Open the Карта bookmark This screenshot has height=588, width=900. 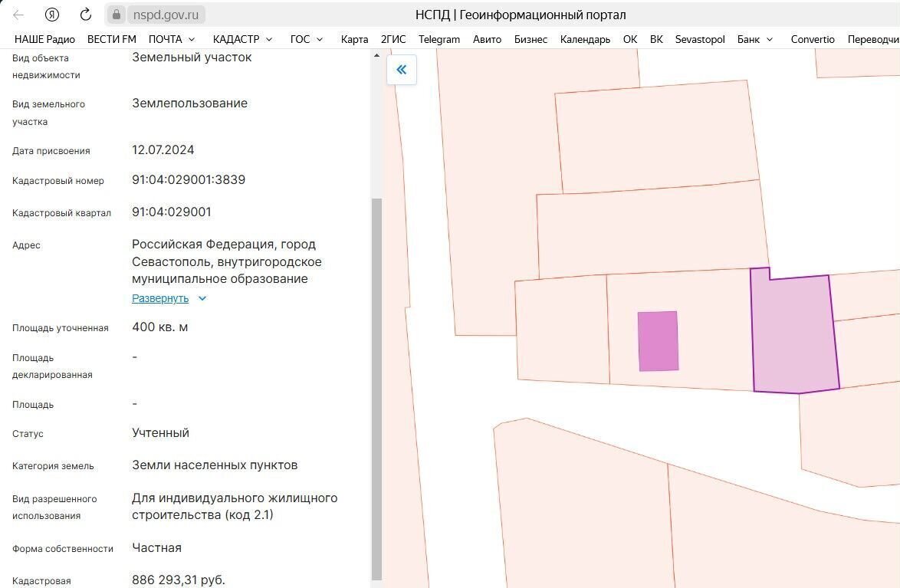click(x=354, y=39)
